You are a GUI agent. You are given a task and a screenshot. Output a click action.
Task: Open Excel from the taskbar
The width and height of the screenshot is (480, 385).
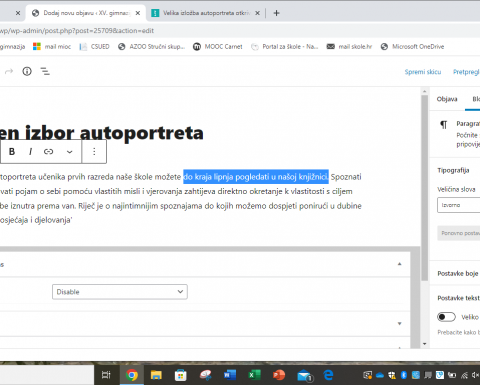point(254,375)
